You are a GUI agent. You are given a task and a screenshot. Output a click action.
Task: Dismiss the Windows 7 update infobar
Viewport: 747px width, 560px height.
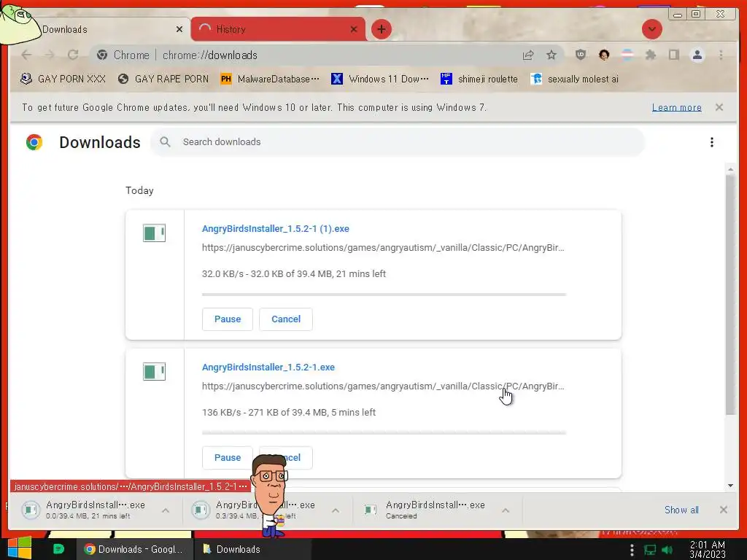tap(719, 108)
